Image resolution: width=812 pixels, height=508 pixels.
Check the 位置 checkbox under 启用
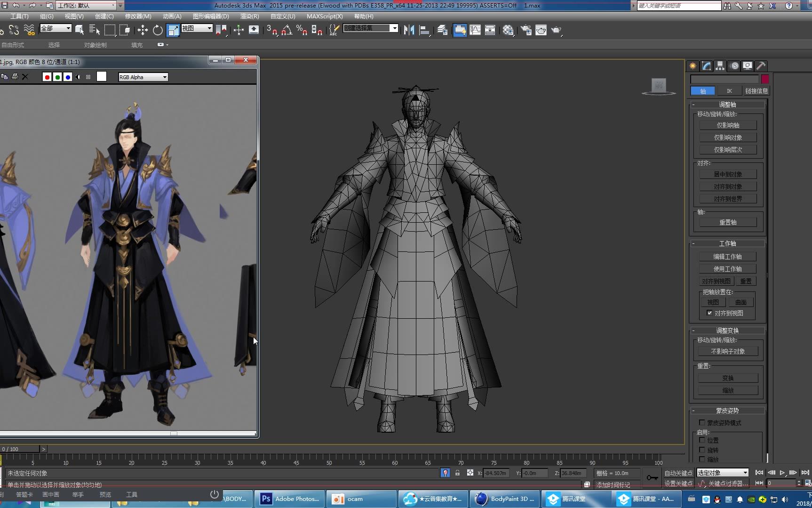pos(702,440)
